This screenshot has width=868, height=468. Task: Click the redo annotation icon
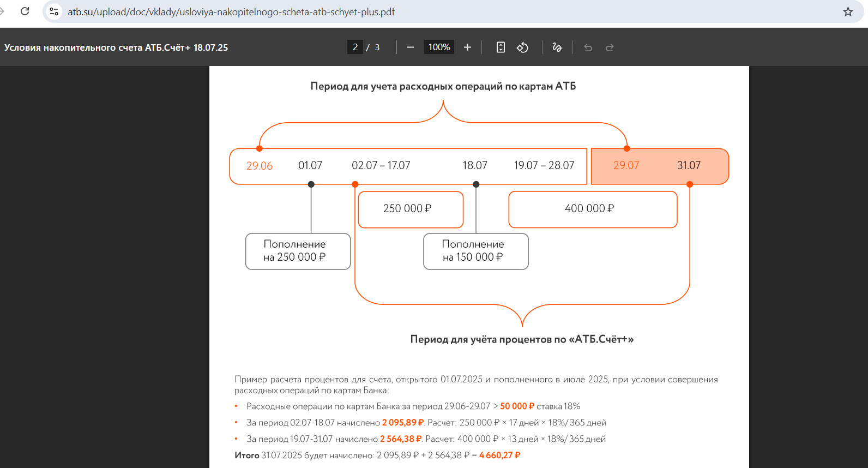610,47
